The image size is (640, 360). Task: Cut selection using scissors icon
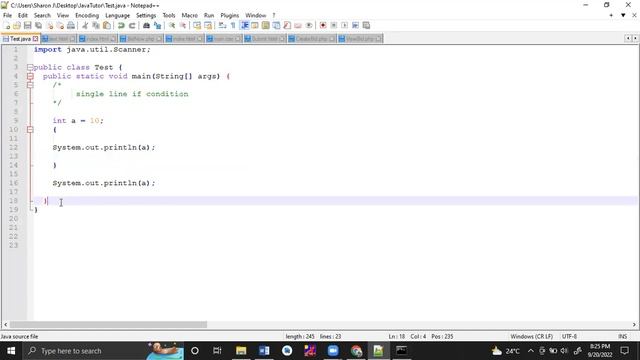point(85,26)
